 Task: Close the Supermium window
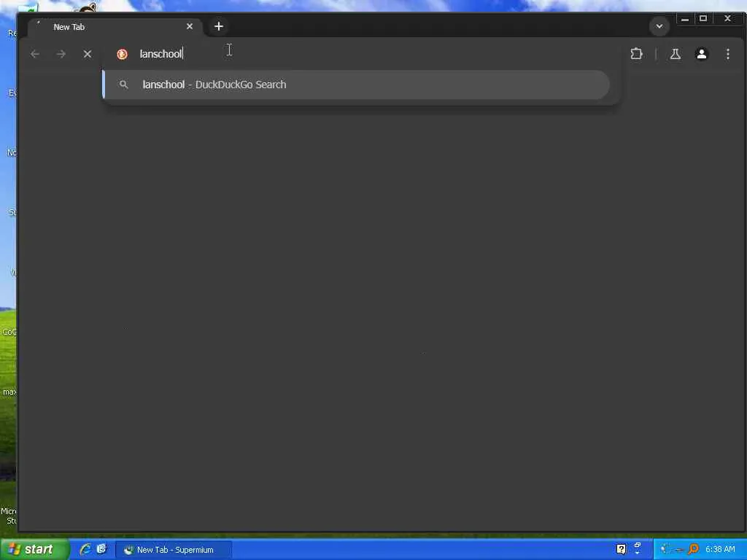point(727,18)
